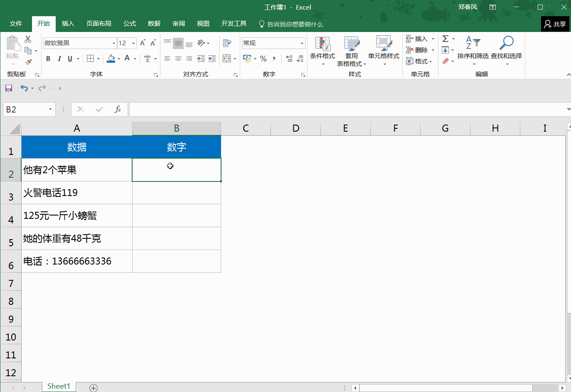Open the fill color dropdown arrow
571x392 pixels.
coord(119,59)
